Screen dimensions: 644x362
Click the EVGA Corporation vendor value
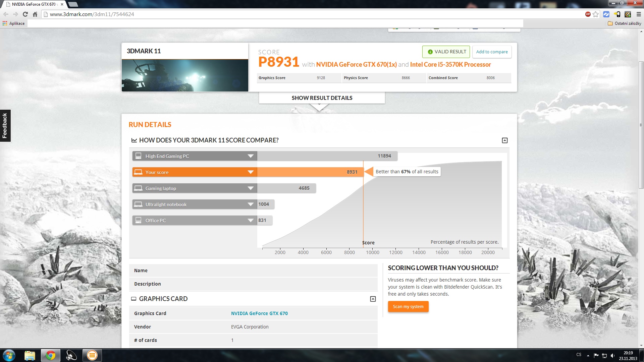point(250,327)
